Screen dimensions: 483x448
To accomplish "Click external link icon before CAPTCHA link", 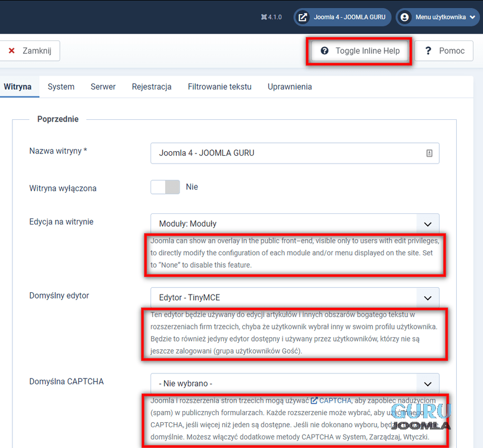I will (314, 400).
